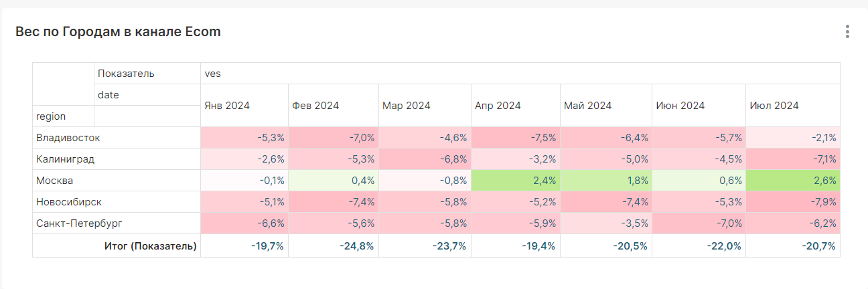Screen dimensions: 868x289
Task: Open the chart's three-dot options menu
Action: [x=847, y=31]
